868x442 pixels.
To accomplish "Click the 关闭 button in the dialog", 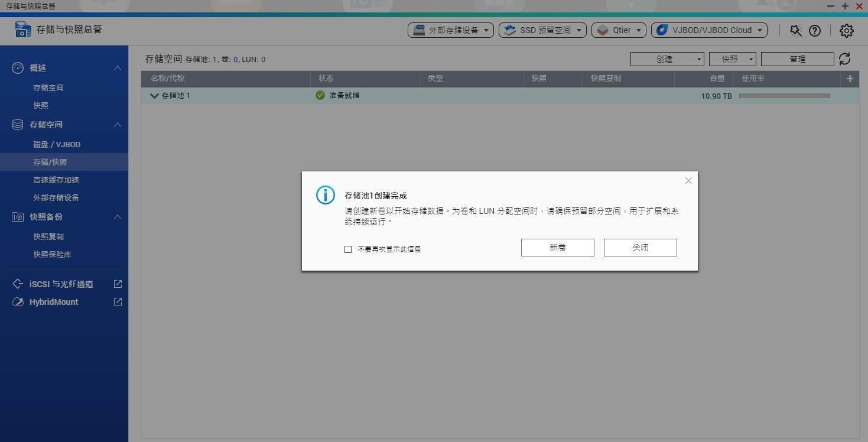I will (x=640, y=247).
